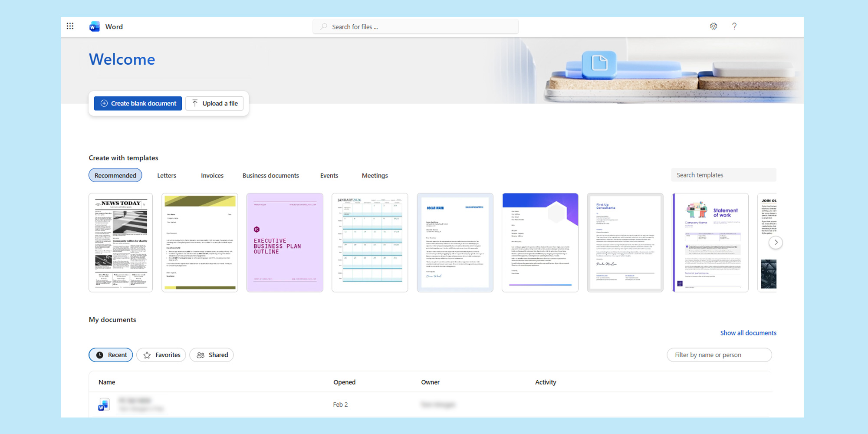Open the News Today newsletter template
Image resolution: width=868 pixels, height=434 pixels.
121,243
